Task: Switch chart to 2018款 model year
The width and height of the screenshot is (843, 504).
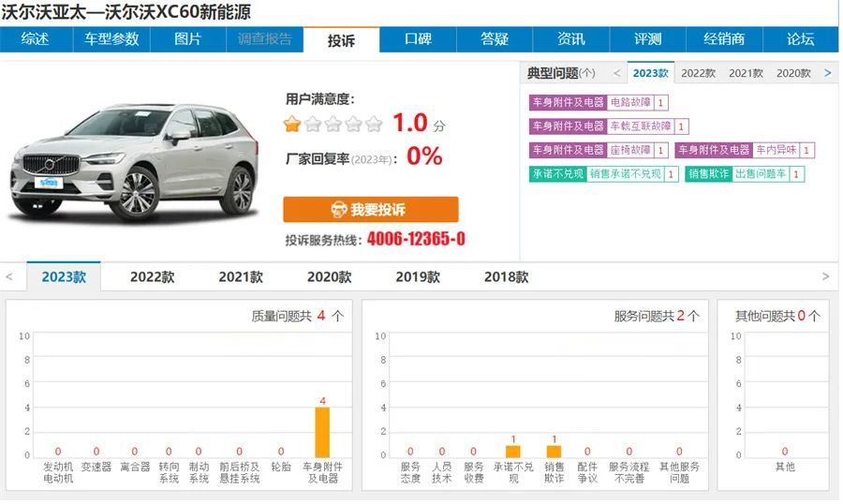Action: pyautogui.click(x=506, y=277)
